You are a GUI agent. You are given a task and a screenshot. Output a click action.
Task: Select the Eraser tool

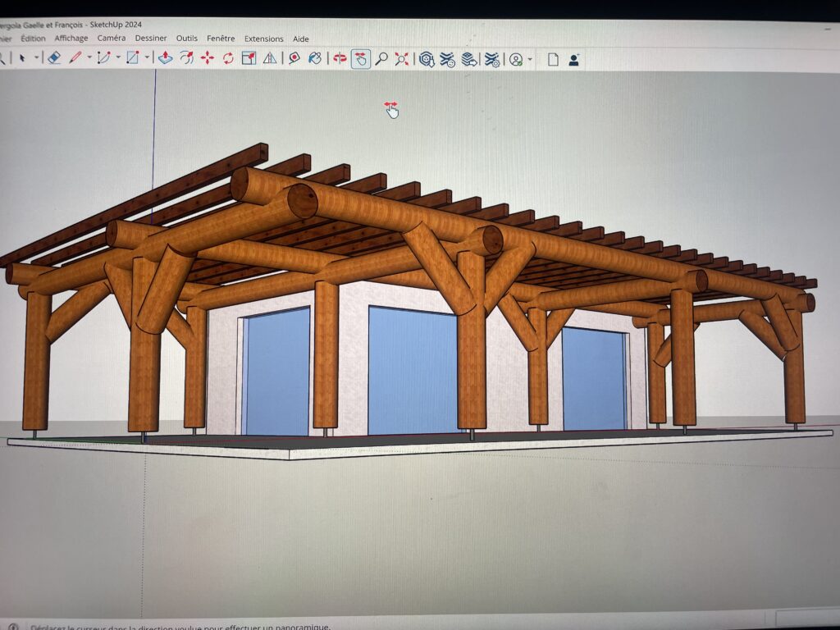coord(53,58)
